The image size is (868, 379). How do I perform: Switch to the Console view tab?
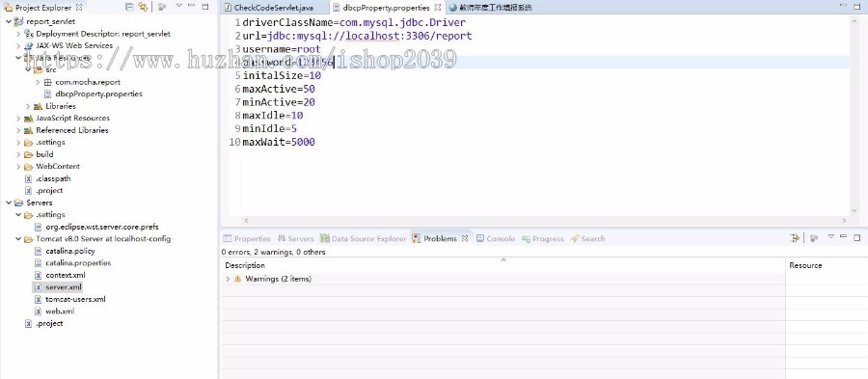[496, 239]
